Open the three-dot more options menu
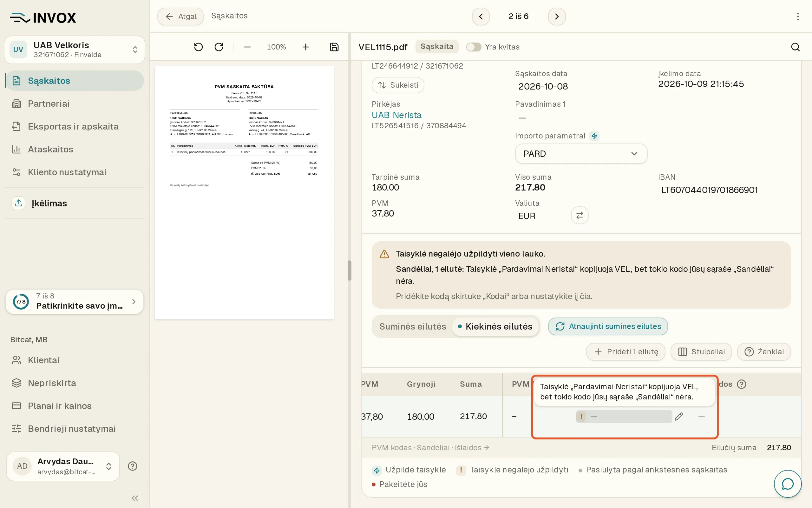812x508 pixels. tap(798, 17)
